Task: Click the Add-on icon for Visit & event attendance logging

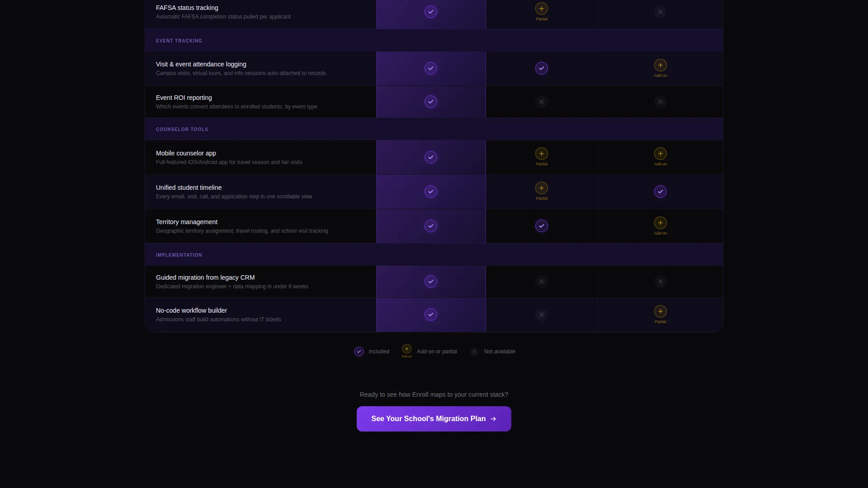Action: point(660,65)
